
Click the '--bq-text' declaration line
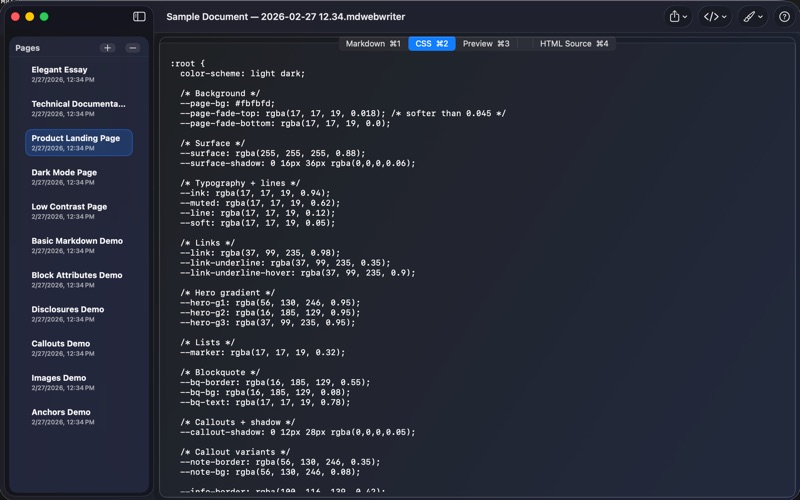click(265, 403)
